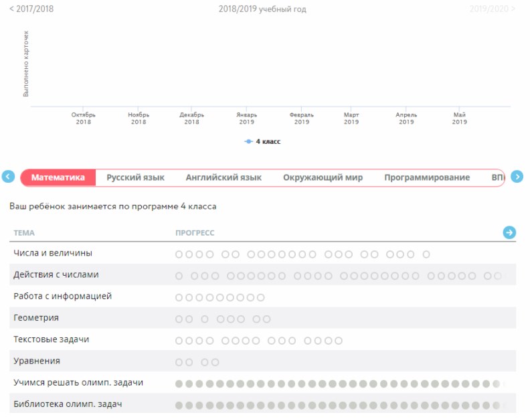
Task: Click the Март 2019 axis label
Action: pos(351,118)
